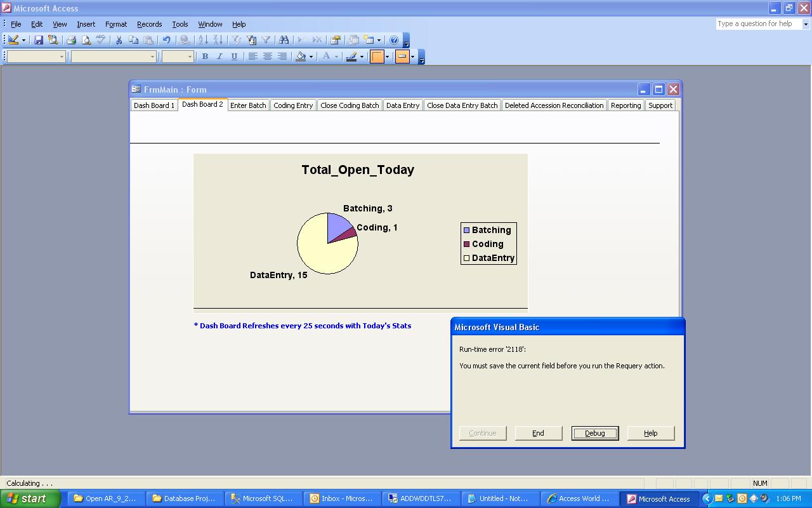Switch to the Dash Board 1 tab
812x508 pixels.
pos(154,105)
